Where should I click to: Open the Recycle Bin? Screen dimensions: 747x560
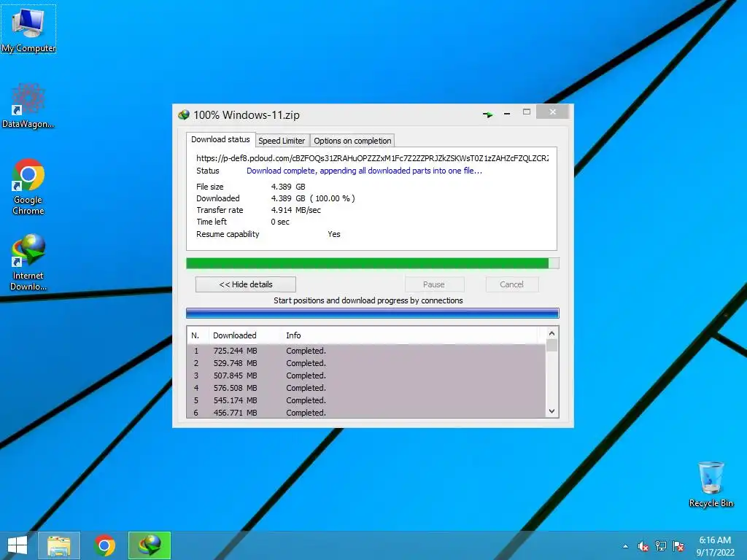point(711,484)
